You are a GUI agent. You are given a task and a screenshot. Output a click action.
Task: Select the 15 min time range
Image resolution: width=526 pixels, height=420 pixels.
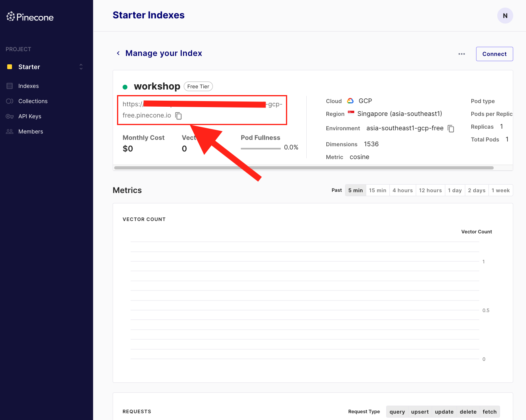[377, 190]
